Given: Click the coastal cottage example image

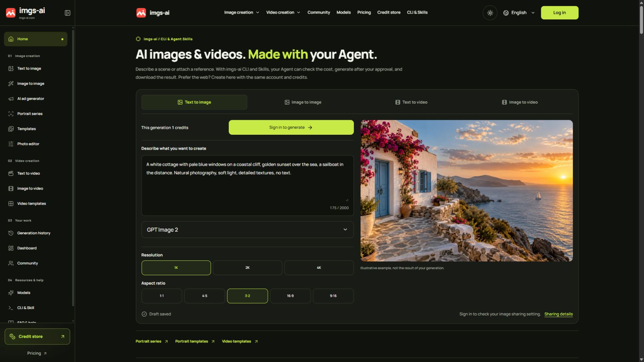Looking at the screenshot, I should (x=467, y=191).
